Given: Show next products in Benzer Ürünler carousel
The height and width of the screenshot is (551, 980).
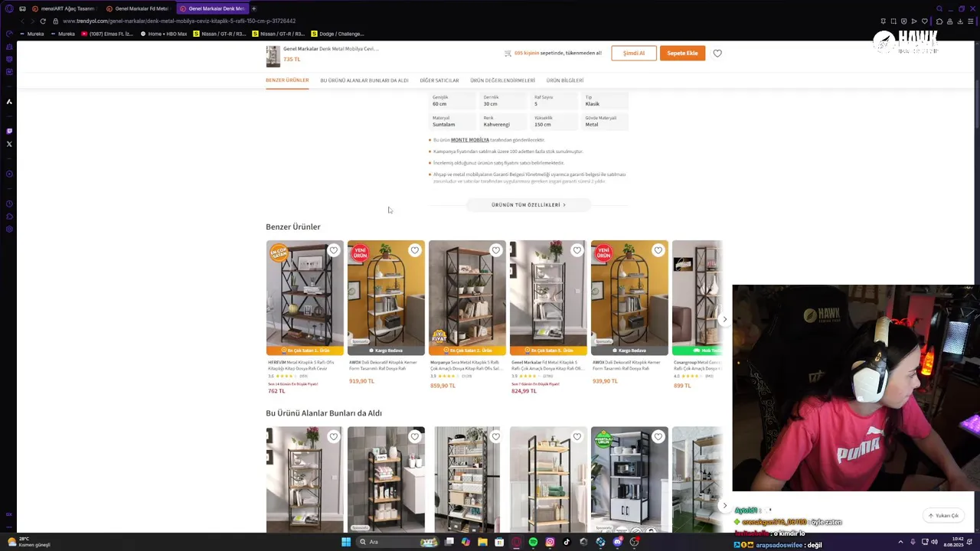Looking at the screenshot, I should [x=724, y=319].
